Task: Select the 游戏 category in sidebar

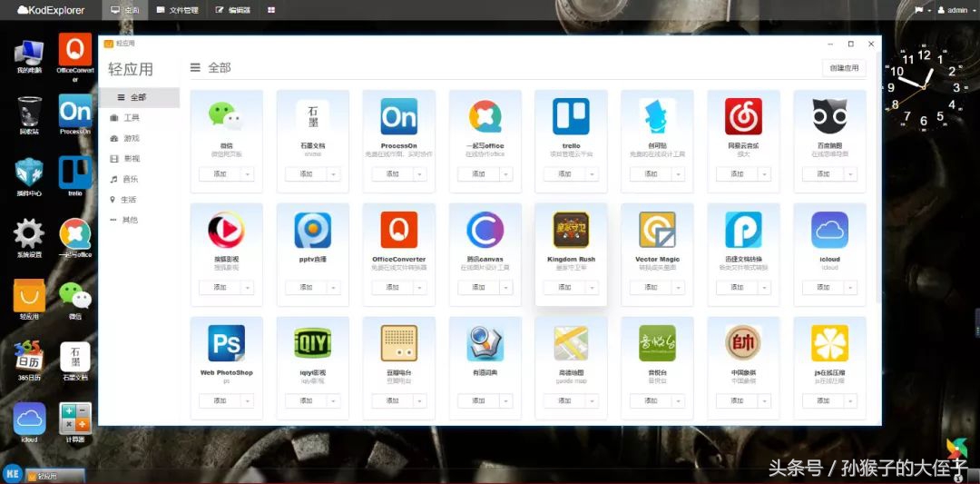Action: (132, 138)
